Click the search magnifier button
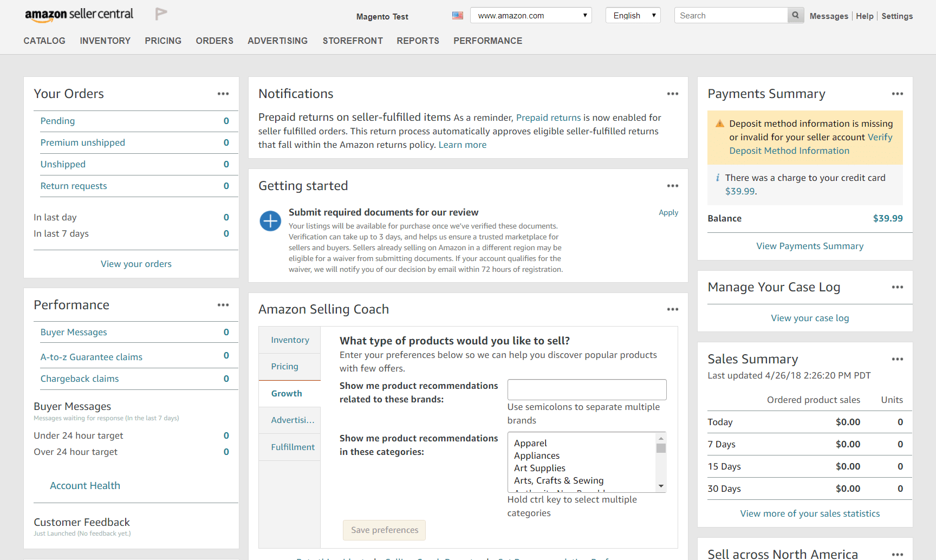 795,15
